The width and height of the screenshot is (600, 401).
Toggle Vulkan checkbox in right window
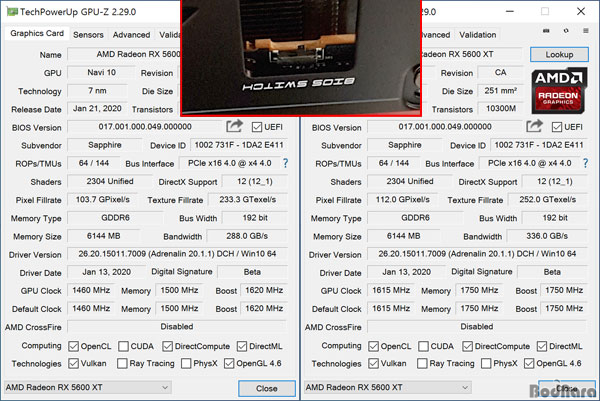pos(373,363)
